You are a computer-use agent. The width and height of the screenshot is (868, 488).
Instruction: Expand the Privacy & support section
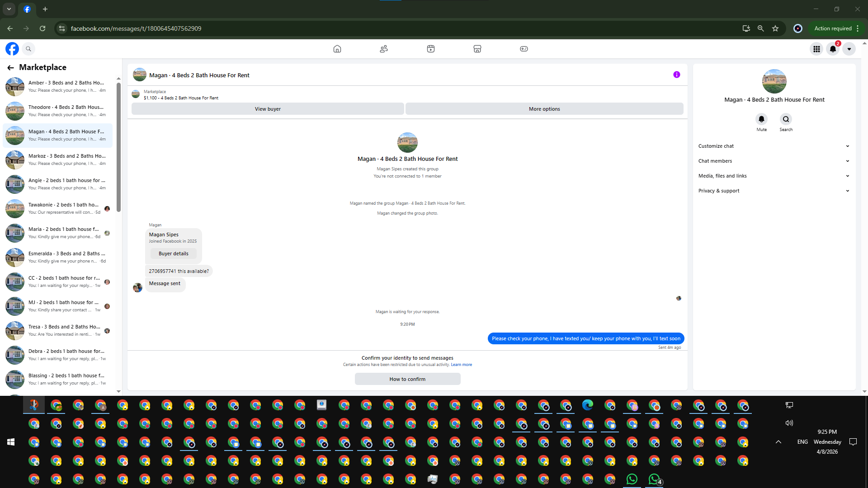click(773, 191)
